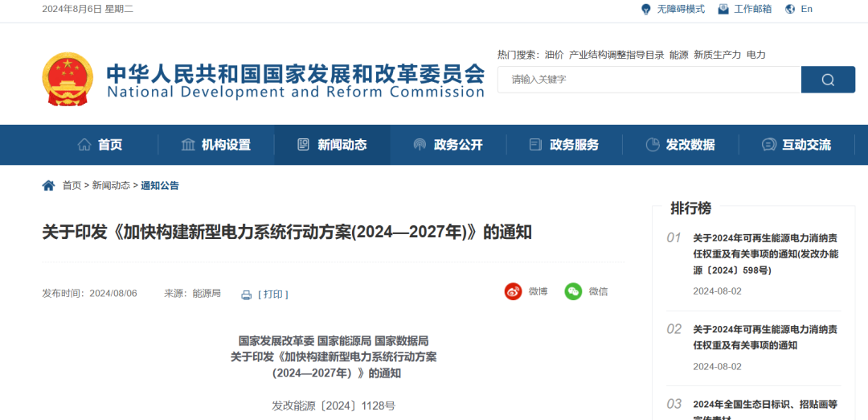This screenshot has width=868, height=420.
Task: Click the source text 来源：能源局
Action: [x=192, y=293]
